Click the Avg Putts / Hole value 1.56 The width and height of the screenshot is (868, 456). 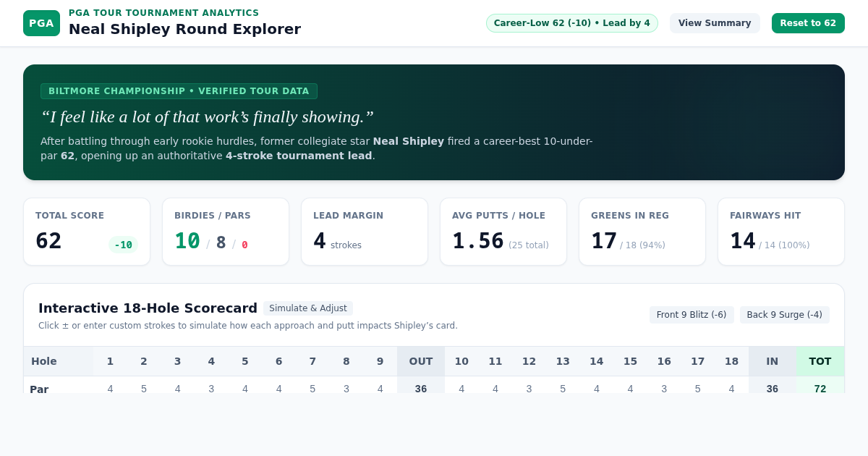tap(478, 241)
